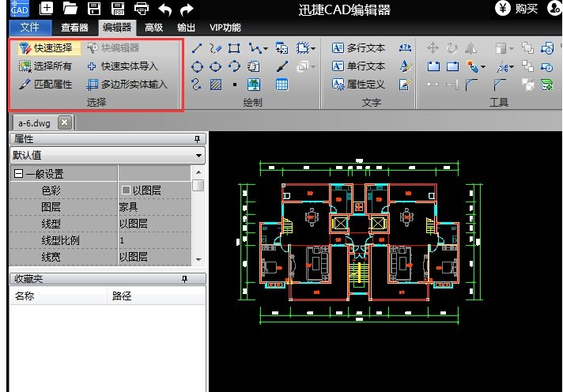Click the Undo arrow in title bar
Viewport: 563px width, 392px height.
click(x=164, y=9)
